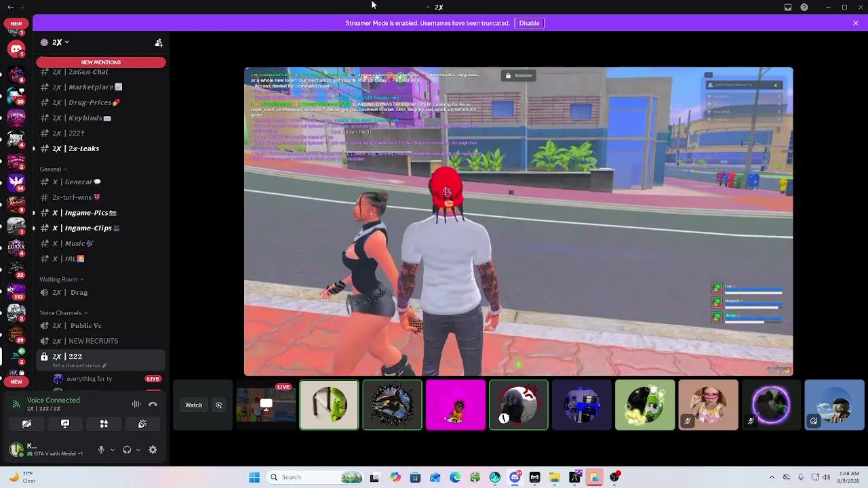Disconnect from voice with hang-up icon
This screenshot has height=488, width=868.
coord(153,404)
